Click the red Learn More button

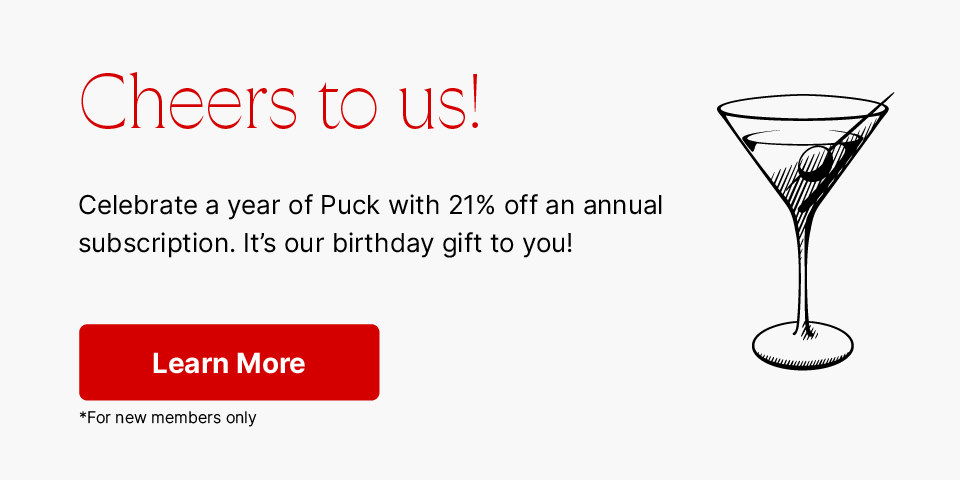click(229, 362)
